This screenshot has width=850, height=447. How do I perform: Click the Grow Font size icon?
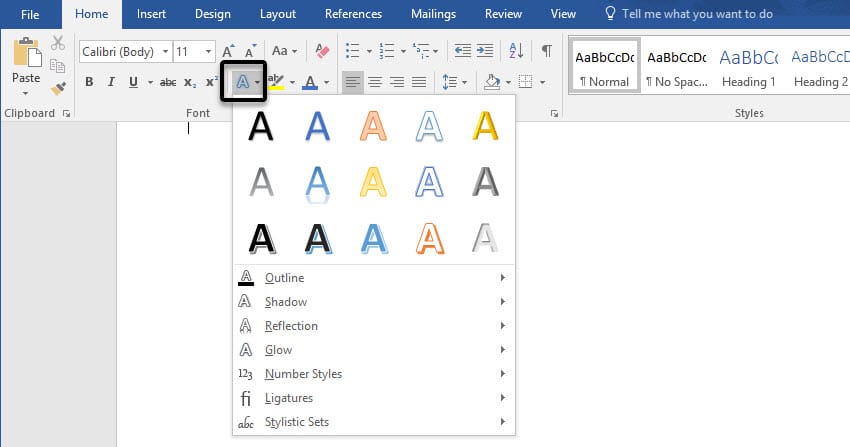pyautogui.click(x=228, y=51)
